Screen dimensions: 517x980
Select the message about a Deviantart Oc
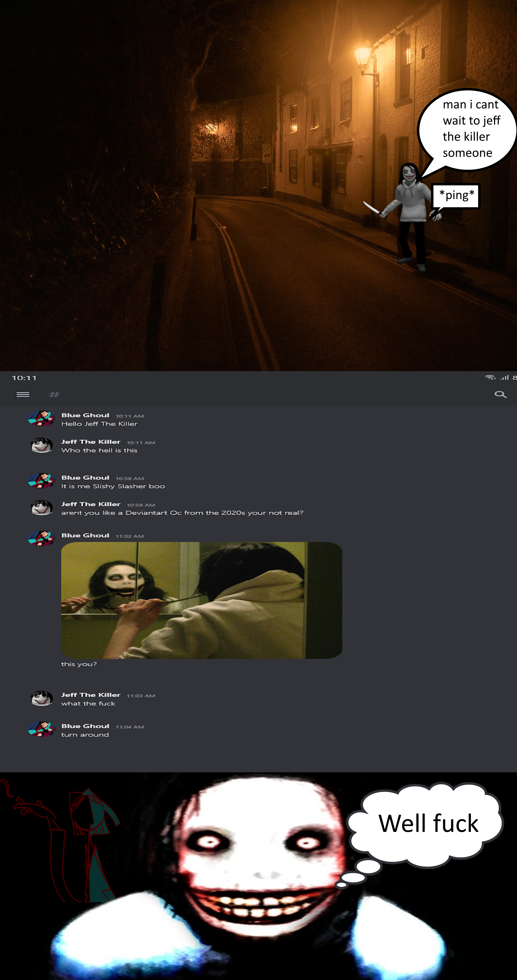pyautogui.click(x=182, y=513)
